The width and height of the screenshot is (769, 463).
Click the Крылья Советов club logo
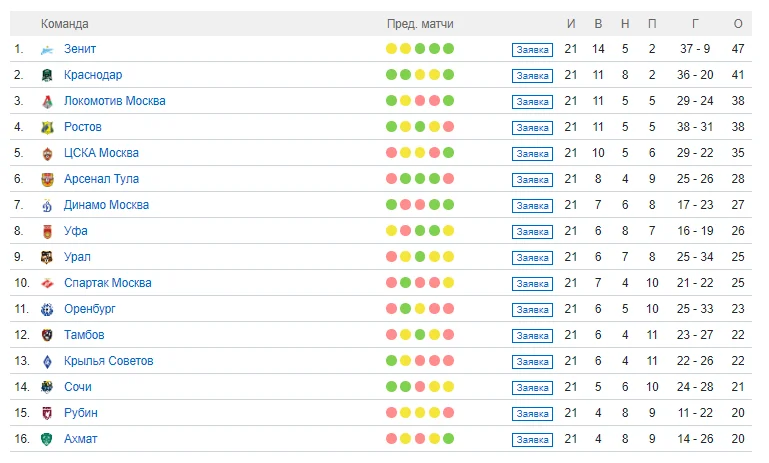[x=47, y=361]
